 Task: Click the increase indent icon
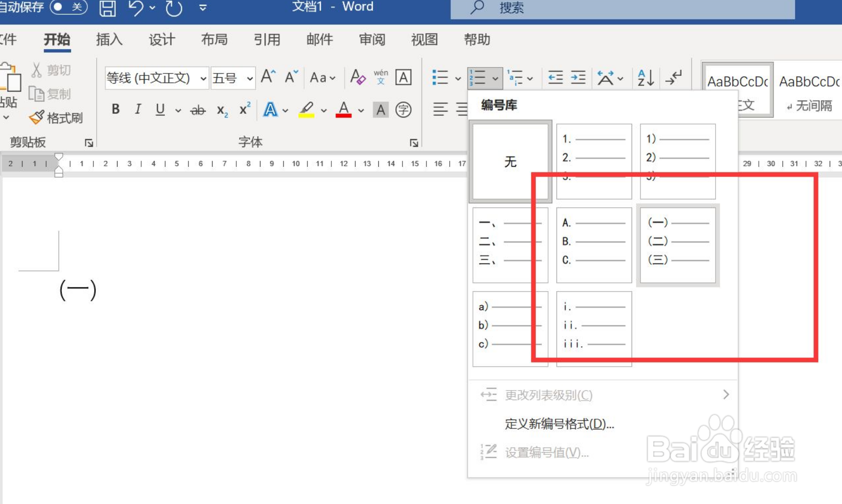[x=578, y=78]
